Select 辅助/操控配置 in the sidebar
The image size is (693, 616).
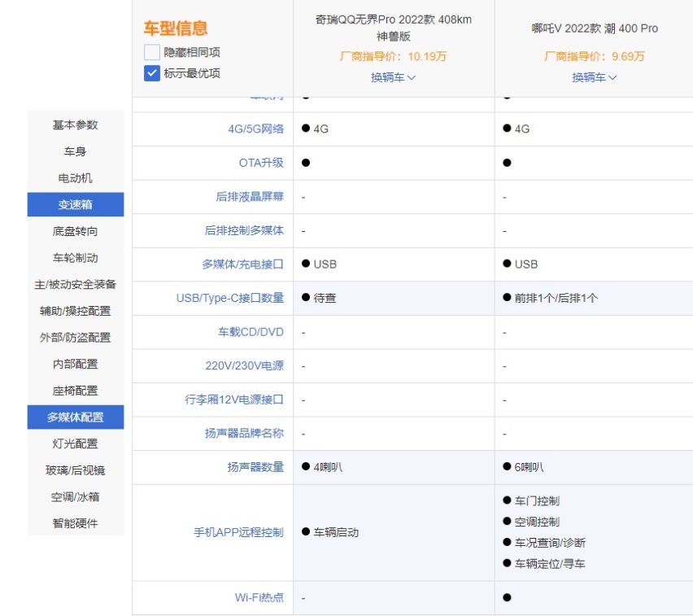coord(76,311)
